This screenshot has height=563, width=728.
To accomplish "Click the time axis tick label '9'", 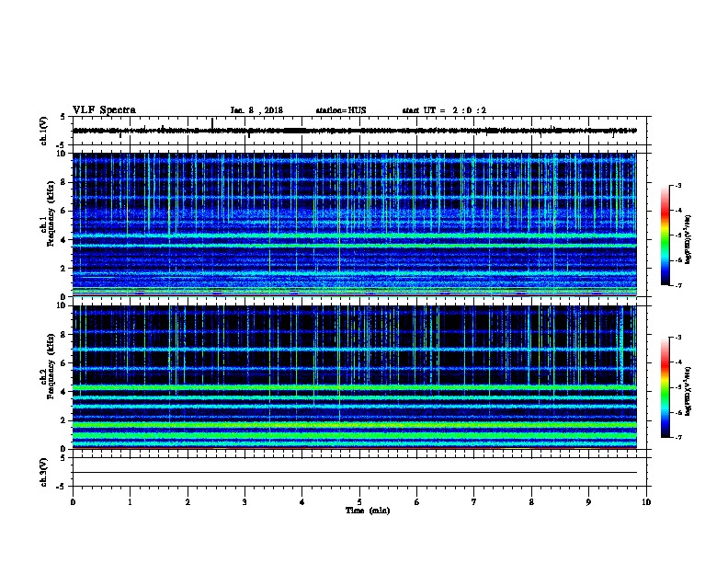I will [588, 502].
